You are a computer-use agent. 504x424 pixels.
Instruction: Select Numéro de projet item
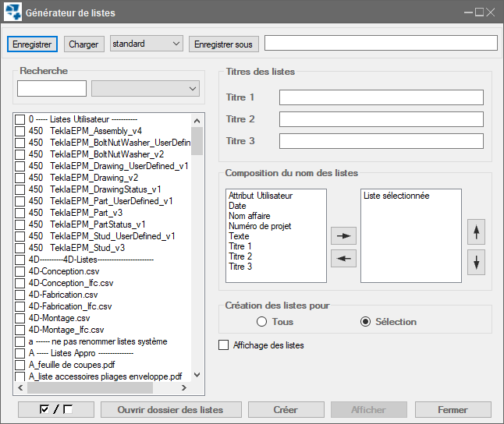tap(260, 226)
